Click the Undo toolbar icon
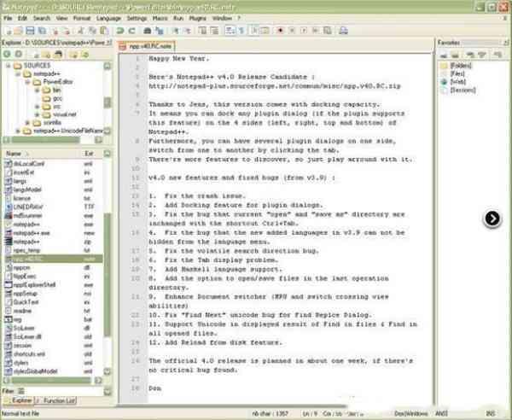 (x=120, y=31)
